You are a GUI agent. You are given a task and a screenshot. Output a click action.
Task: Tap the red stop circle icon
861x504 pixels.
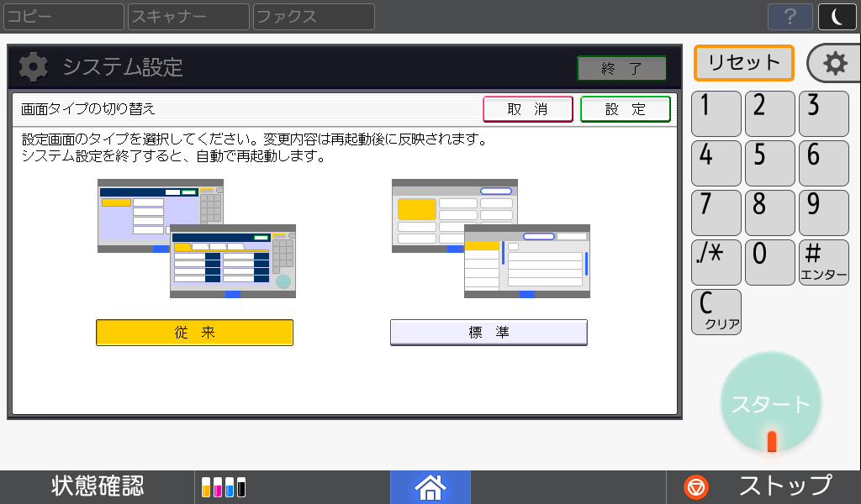click(695, 487)
